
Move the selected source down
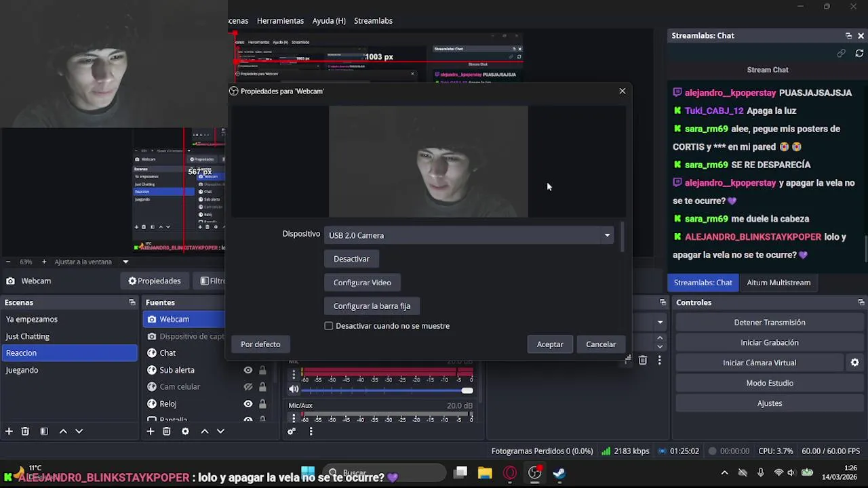click(x=220, y=431)
